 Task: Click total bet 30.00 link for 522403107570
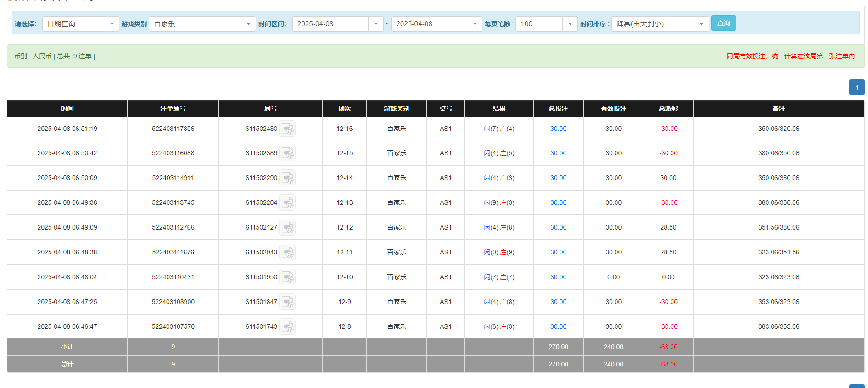558,327
